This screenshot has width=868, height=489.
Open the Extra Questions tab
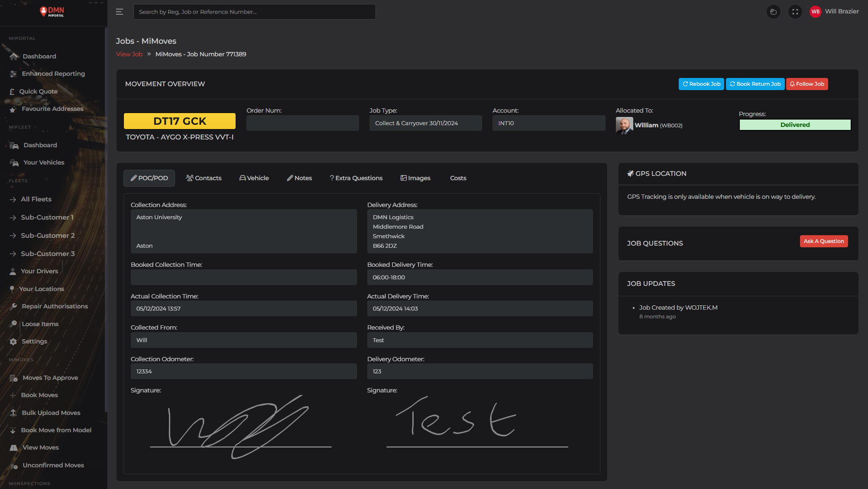pos(356,178)
